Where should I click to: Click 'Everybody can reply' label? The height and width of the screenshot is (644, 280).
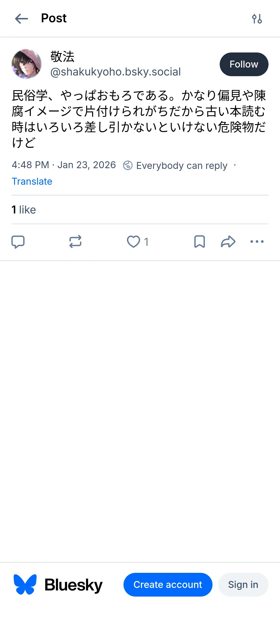[x=182, y=165]
